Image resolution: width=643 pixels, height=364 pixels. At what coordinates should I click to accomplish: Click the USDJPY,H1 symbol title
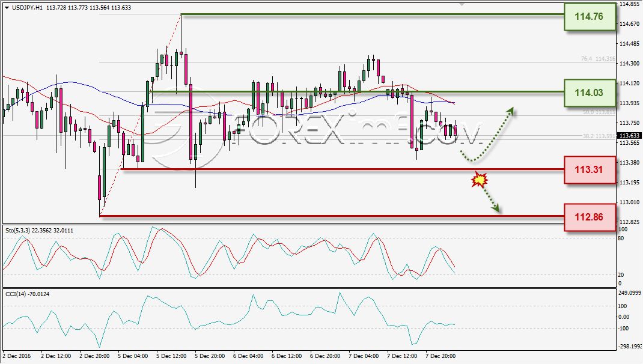point(27,8)
